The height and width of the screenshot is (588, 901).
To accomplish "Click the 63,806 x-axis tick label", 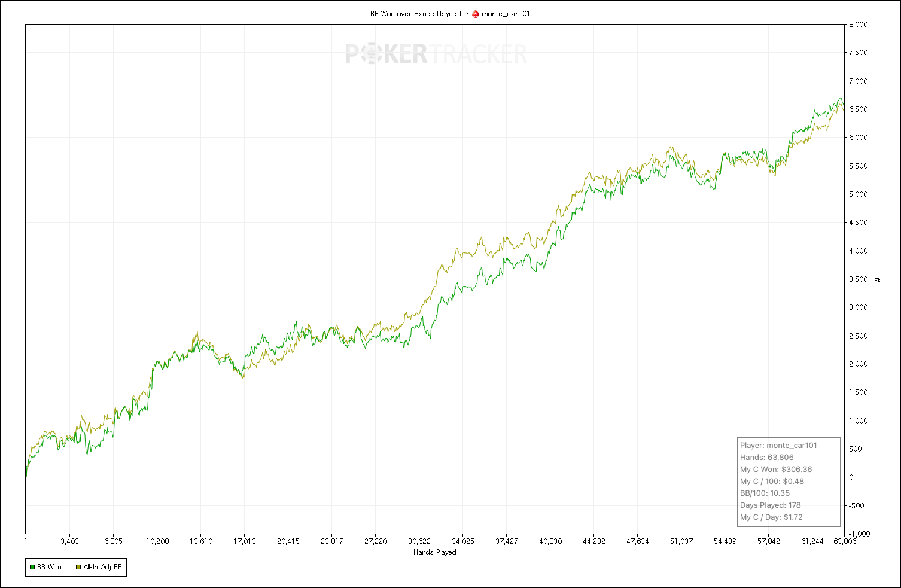I will pyautogui.click(x=845, y=541).
